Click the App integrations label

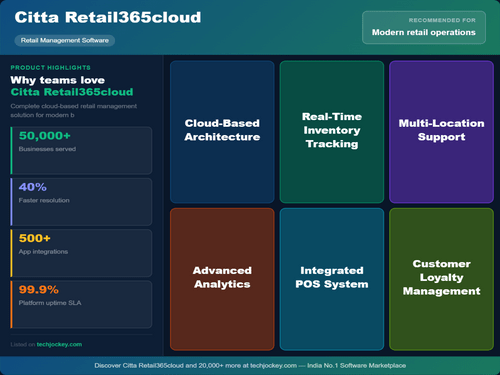43,252
